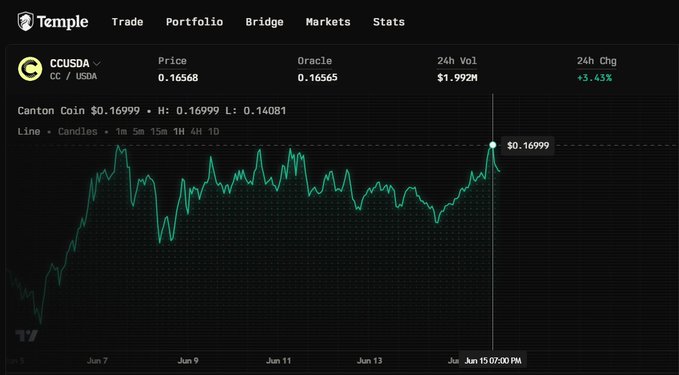Click the 24h Vol value $1.992M
This screenshot has width=679, height=375.
pyautogui.click(x=457, y=78)
